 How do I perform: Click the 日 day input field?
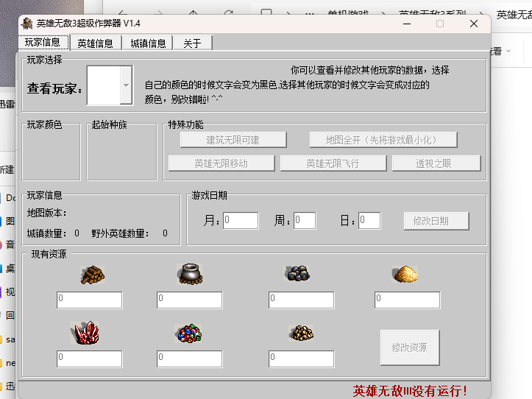click(369, 221)
